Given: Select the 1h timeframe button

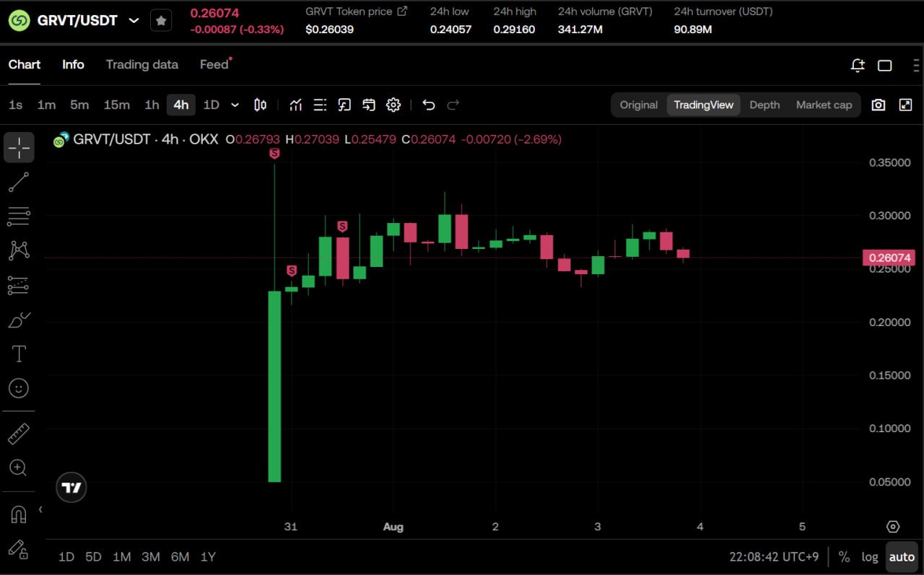Looking at the screenshot, I should click(x=152, y=105).
